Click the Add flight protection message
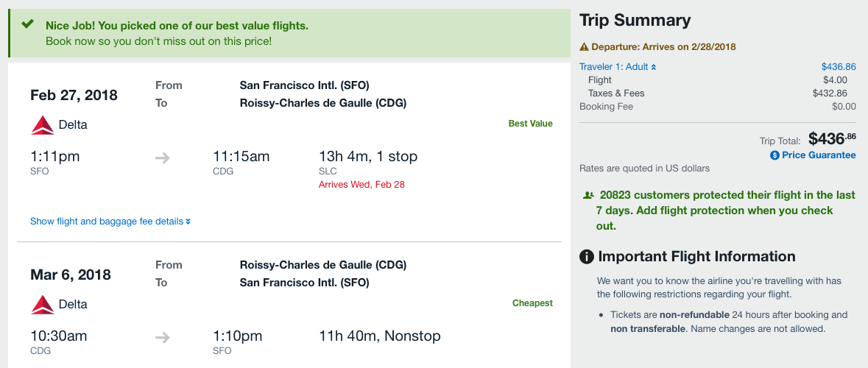Screen dimensions: 868x368 point(719,210)
